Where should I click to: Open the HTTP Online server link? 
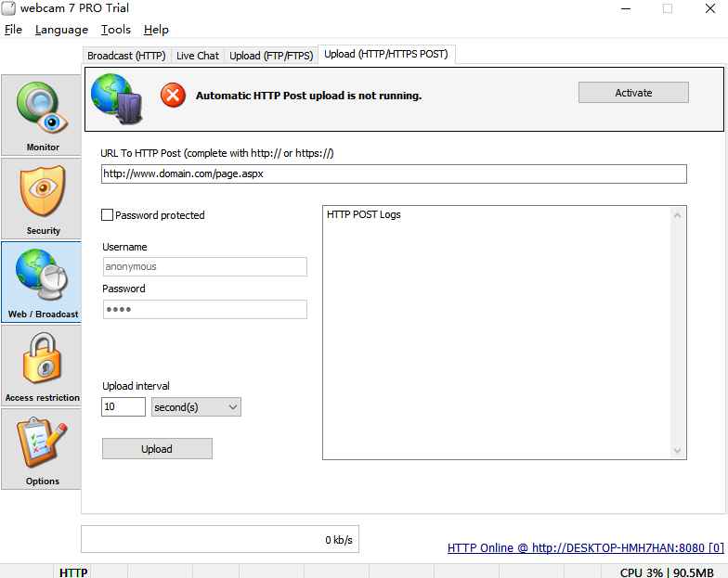(x=585, y=547)
